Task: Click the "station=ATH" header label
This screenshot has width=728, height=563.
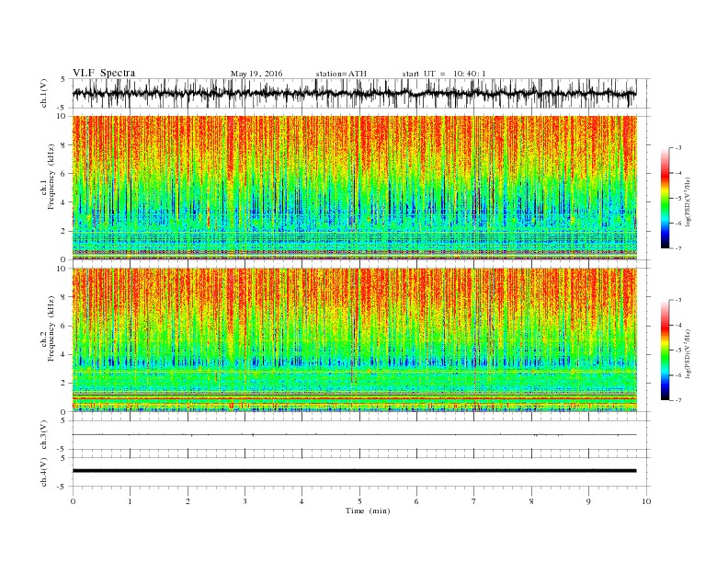Action: pos(341,74)
